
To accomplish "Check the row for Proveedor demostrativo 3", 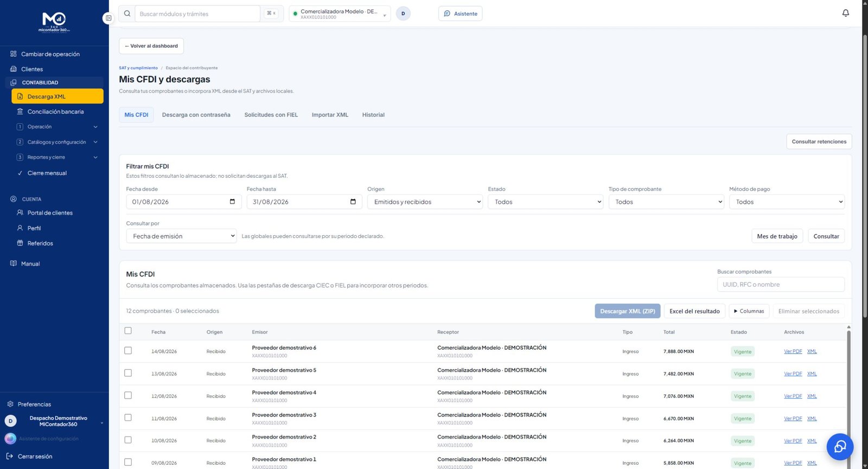I will 128,417.
